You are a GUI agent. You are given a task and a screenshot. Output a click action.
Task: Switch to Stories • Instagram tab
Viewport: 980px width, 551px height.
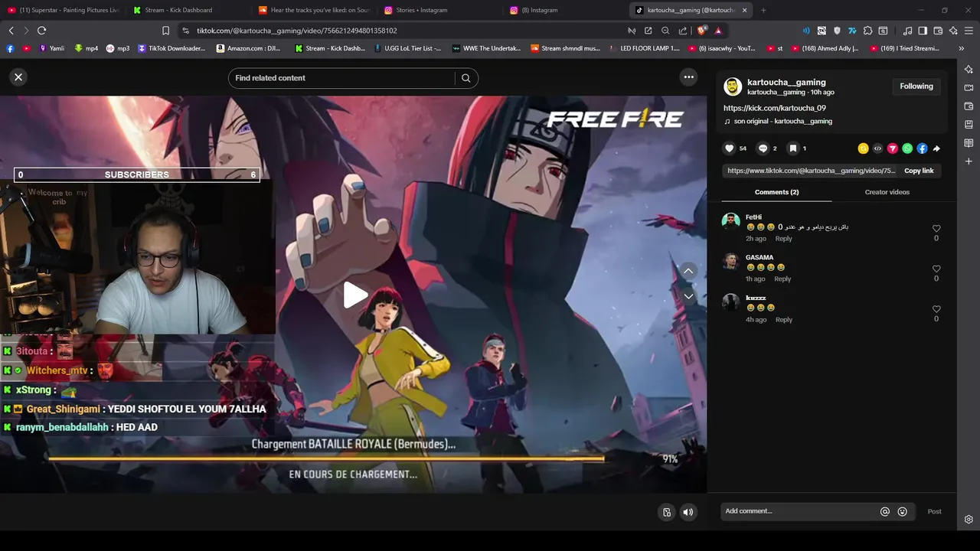pos(436,10)
